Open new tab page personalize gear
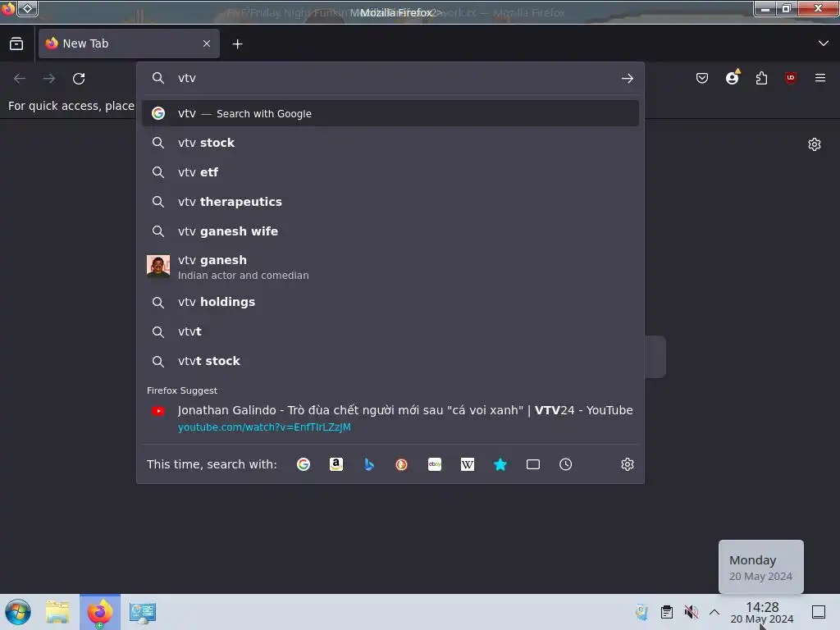840x630 pixels. click(815, 144)
